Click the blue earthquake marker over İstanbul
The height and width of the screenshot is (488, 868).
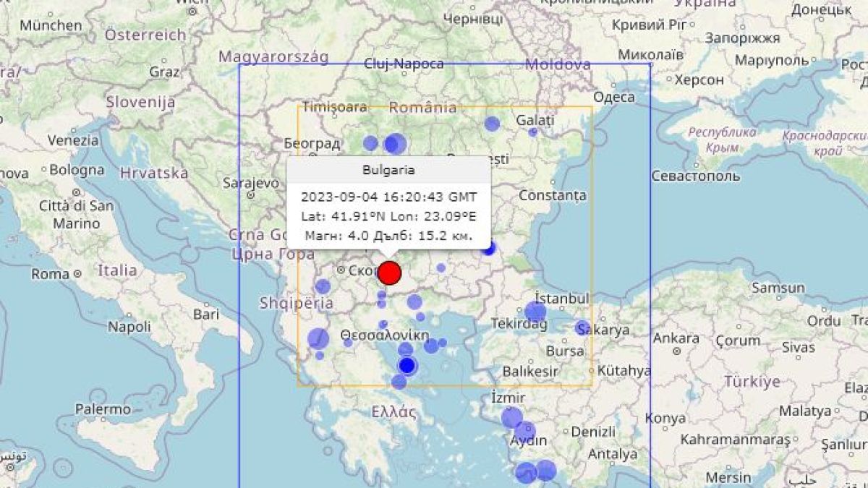pos(535,312)
